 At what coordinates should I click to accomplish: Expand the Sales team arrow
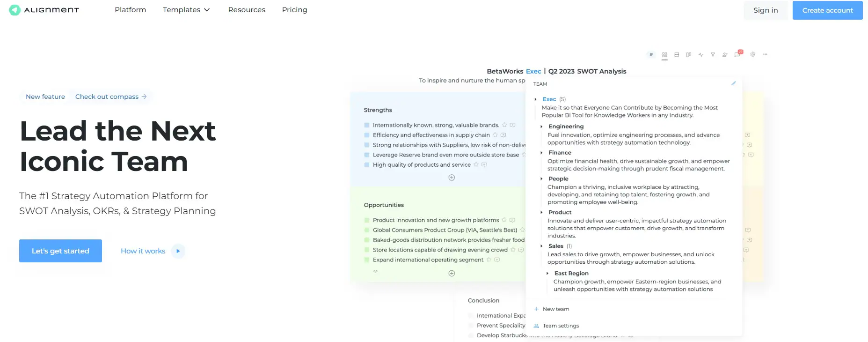tap(541, 246)
